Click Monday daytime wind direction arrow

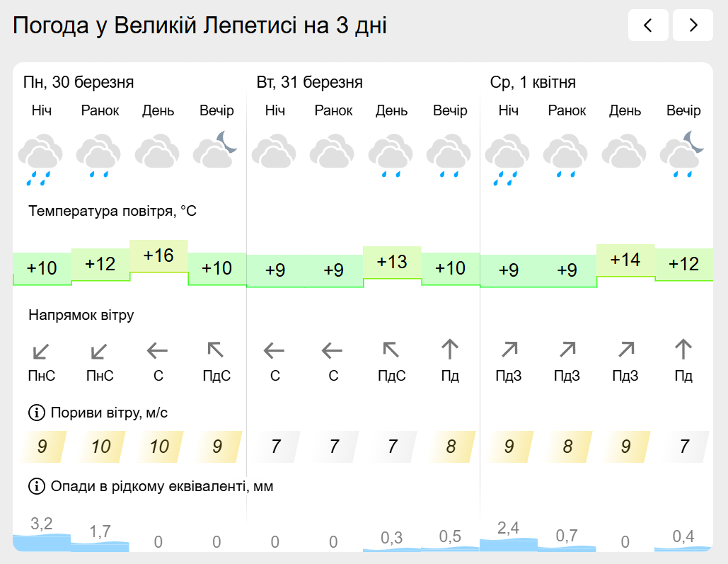click(x=158, y=350)
